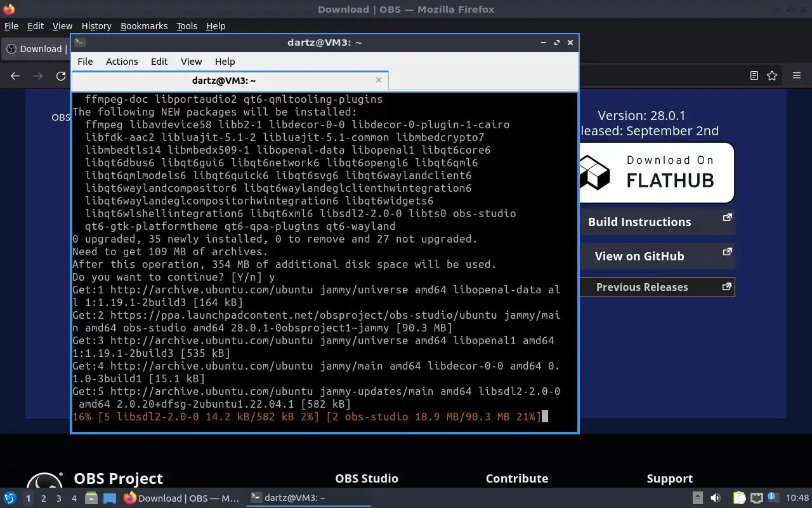Close the dartz@VM3: ~ terminal tab
This screenshot has height=508, width=812.
[379, 80]
